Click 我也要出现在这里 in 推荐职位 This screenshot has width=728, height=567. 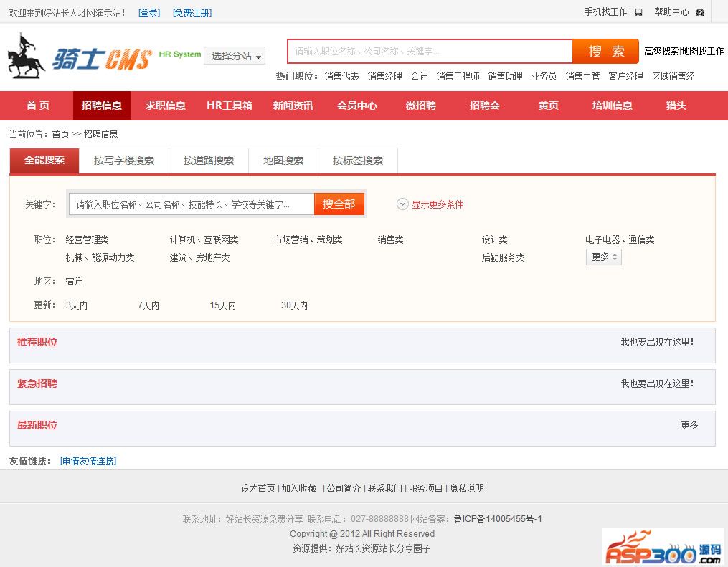click(658, 343)
